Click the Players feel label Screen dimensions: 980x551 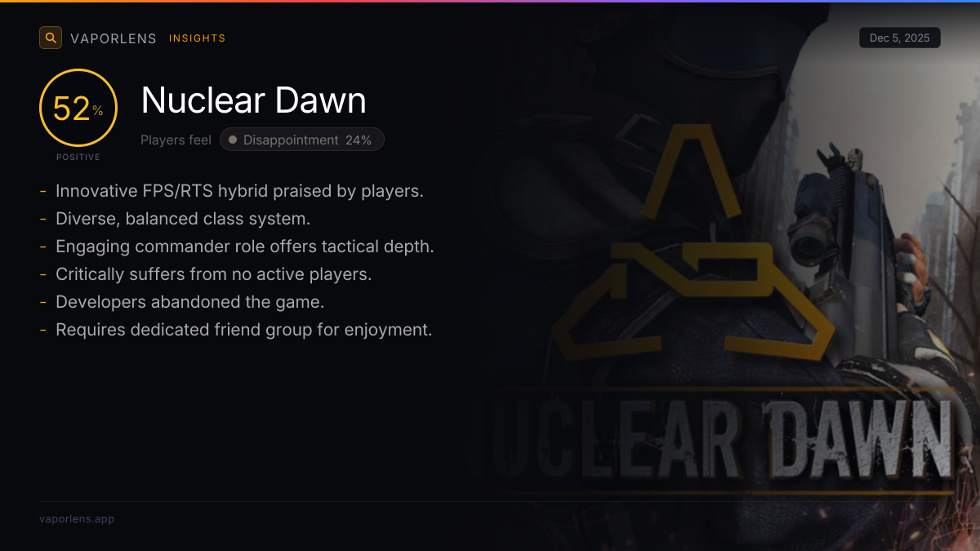176,140
